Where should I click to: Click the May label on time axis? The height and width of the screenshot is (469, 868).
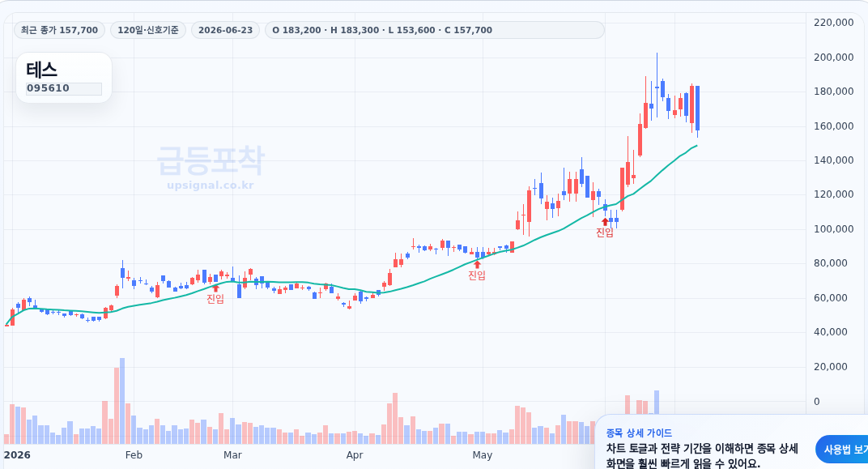482,455
